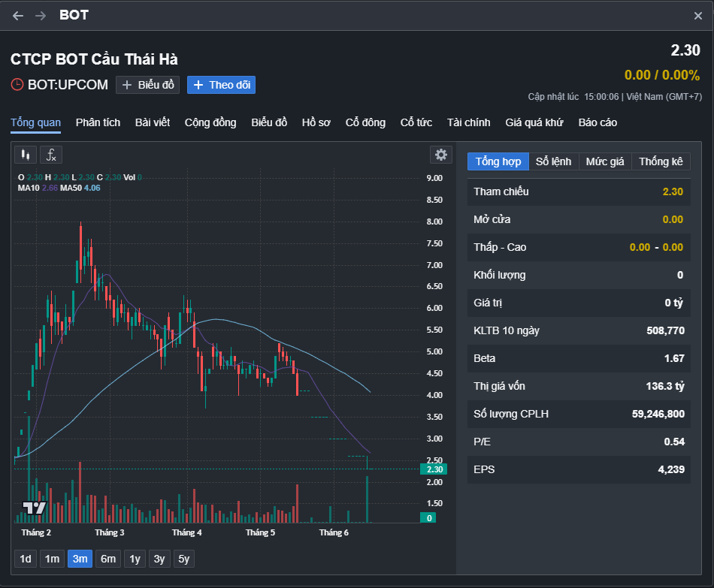714x588 pixels.
Task: View the Cổ tức tab
Action: coord(416,122)
